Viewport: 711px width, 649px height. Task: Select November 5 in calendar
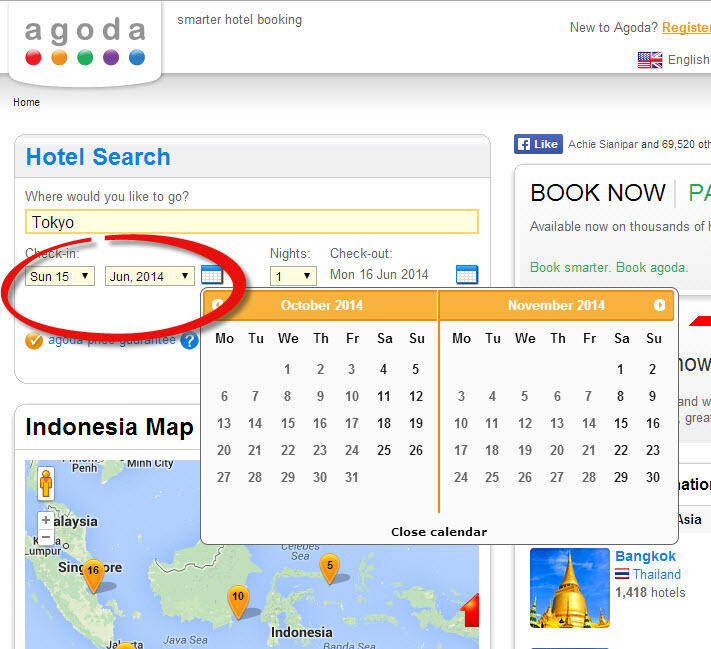[524, 396]
